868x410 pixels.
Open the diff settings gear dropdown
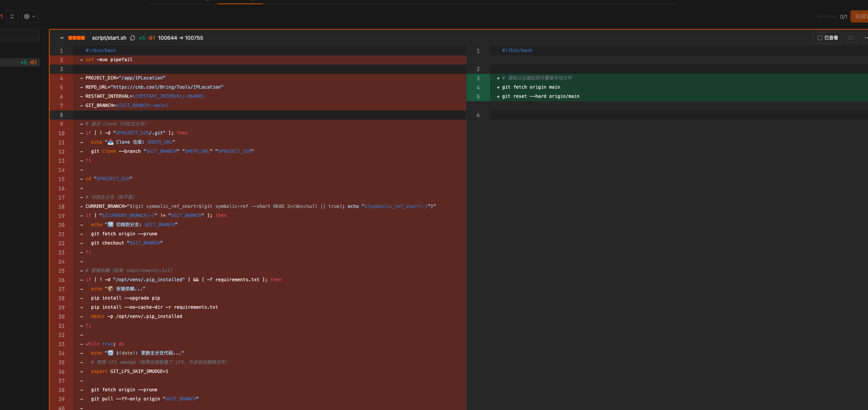30,16
